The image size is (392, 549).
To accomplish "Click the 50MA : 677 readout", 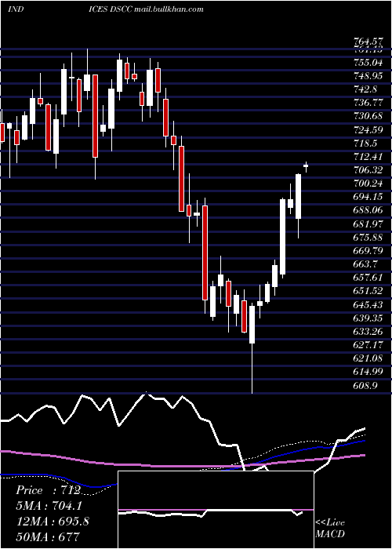I will 48,536.
